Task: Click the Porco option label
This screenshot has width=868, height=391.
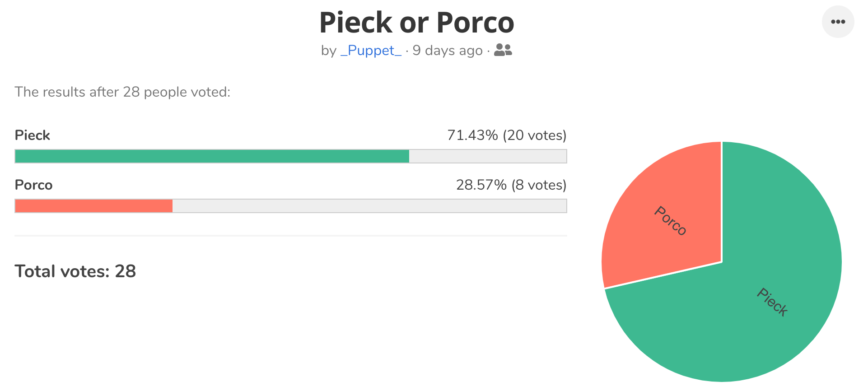Action: coord(33,185)
